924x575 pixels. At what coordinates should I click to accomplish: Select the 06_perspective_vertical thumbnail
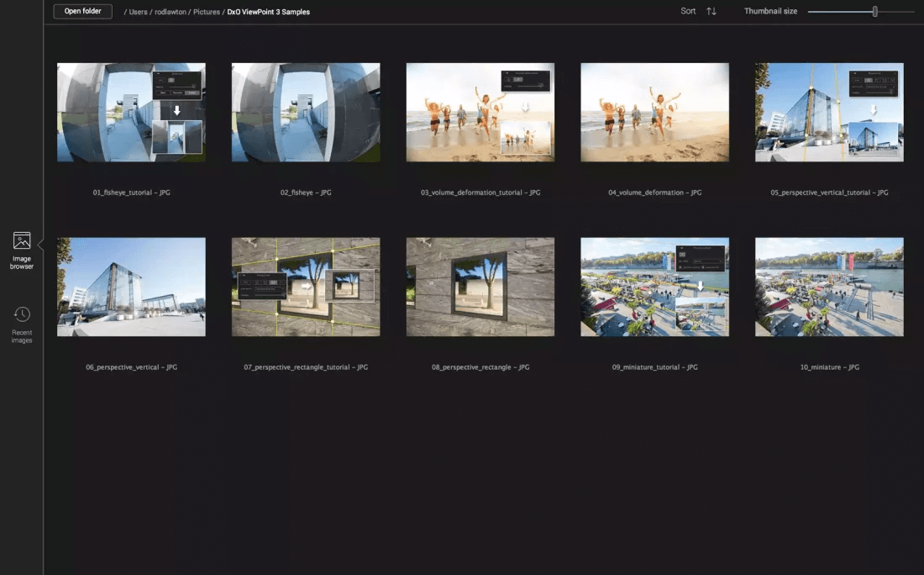(x=131, y=287)
